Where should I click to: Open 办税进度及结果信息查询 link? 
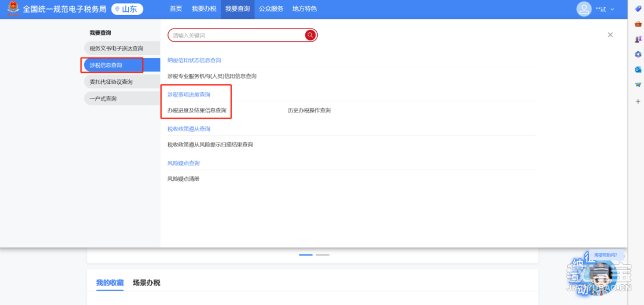197,110
